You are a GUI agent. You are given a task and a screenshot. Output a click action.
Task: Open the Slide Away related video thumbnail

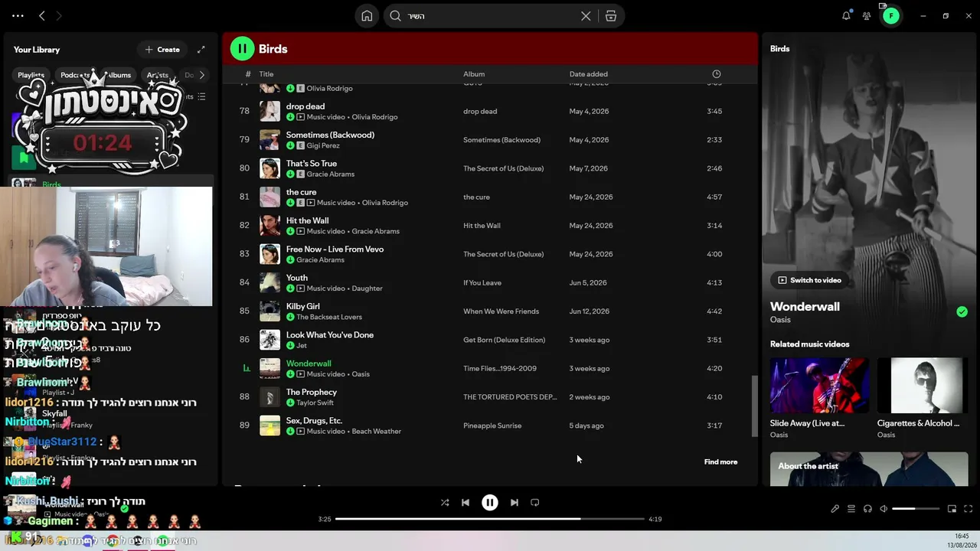[819, 386]
